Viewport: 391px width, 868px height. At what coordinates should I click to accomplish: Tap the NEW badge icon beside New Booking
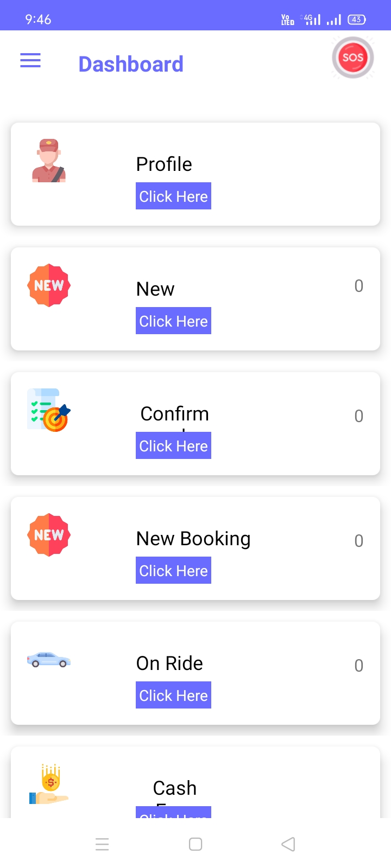tap(49, 535)
